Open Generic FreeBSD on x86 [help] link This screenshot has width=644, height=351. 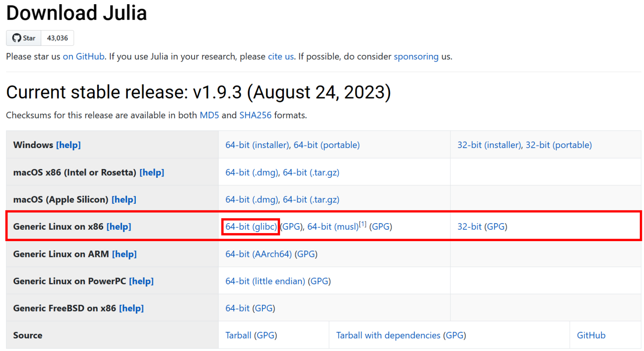coord(131,309)
